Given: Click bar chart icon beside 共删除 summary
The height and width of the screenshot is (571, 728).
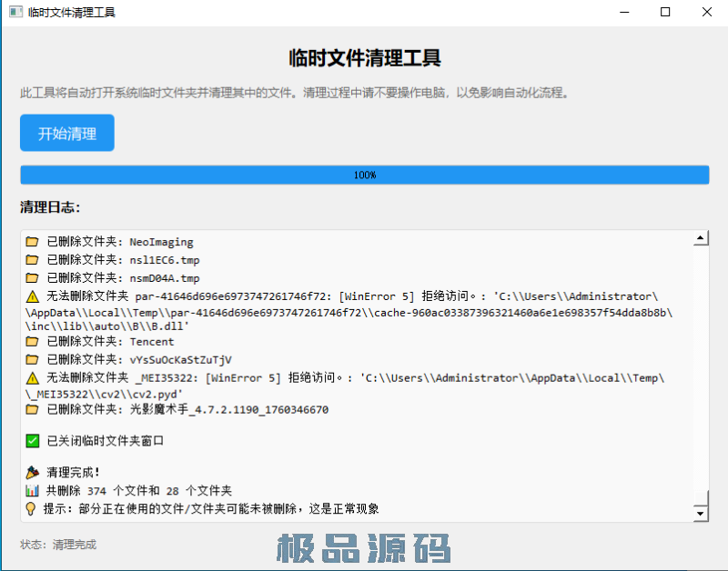Looking at the screenshot, I should pos(32,491).
